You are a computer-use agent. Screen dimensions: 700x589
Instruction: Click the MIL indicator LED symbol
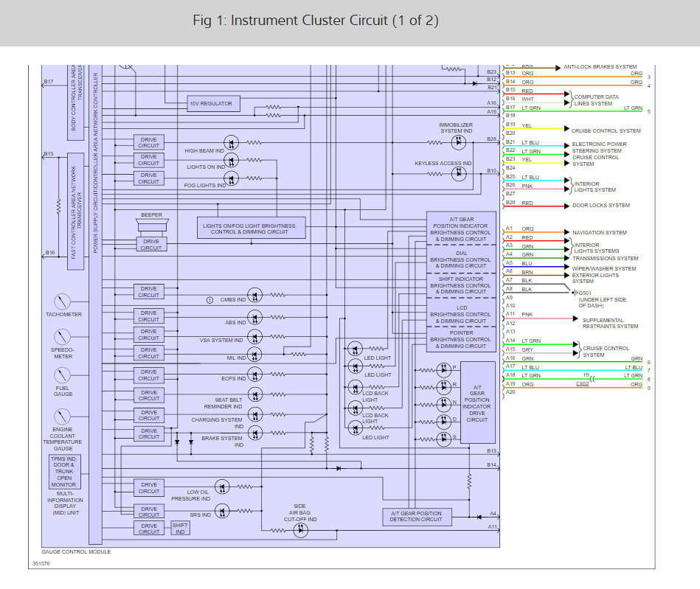(254, 355)
